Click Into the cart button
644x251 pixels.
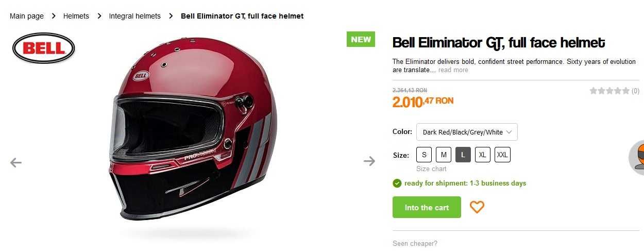click(x=427, y=207)
